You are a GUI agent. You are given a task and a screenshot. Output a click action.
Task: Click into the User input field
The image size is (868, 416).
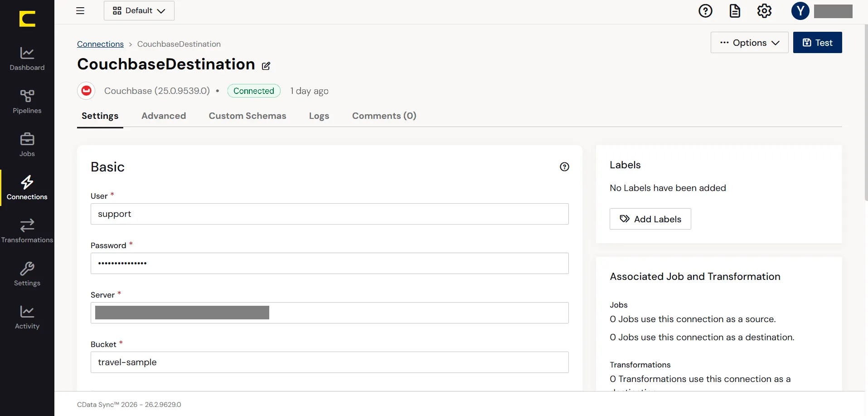330,214
